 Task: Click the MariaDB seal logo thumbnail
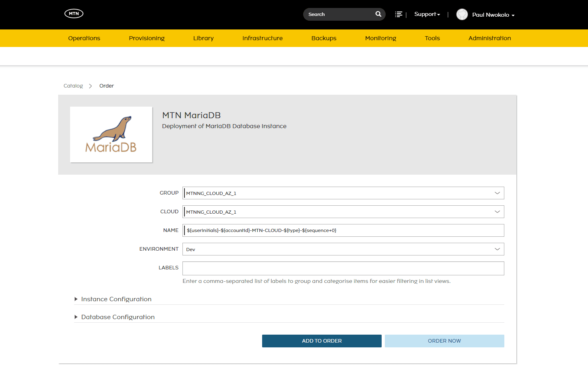point(111,134)
